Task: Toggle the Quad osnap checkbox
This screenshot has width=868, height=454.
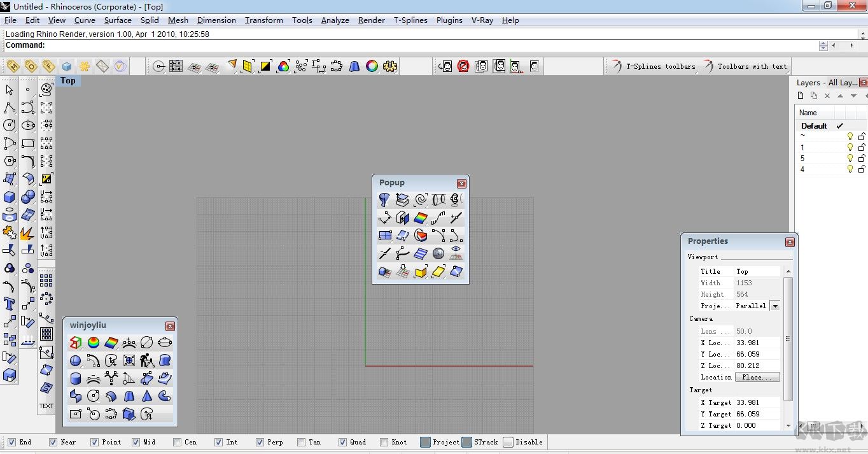Action: pos(342,442)
